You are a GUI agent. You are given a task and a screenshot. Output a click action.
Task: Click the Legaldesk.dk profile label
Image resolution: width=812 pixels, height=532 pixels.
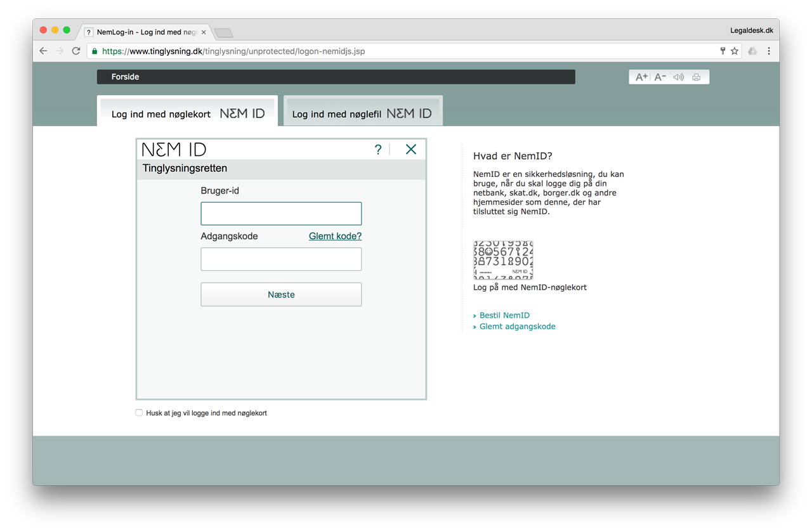[x=752, y=30]
